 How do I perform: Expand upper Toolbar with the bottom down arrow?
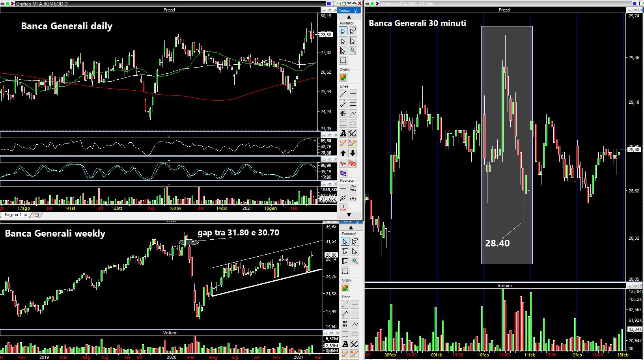pyautogui.click(x=349, y=215)
